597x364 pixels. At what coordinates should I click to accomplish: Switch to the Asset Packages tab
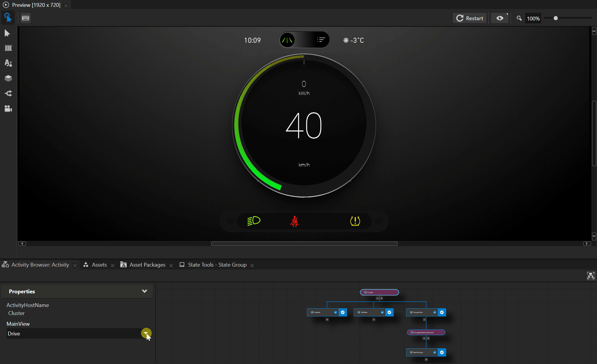point(147,265)
